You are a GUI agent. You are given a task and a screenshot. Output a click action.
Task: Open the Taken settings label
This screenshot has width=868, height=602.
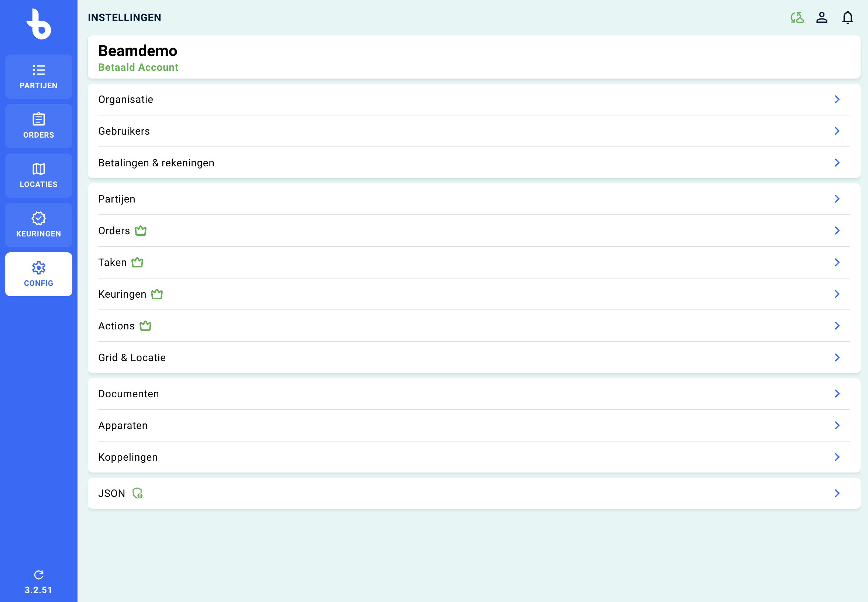(x=112, y=262)
